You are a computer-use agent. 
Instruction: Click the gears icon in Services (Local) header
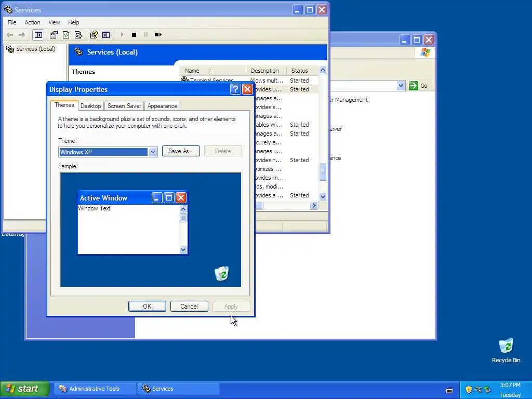tap(78, 52)
